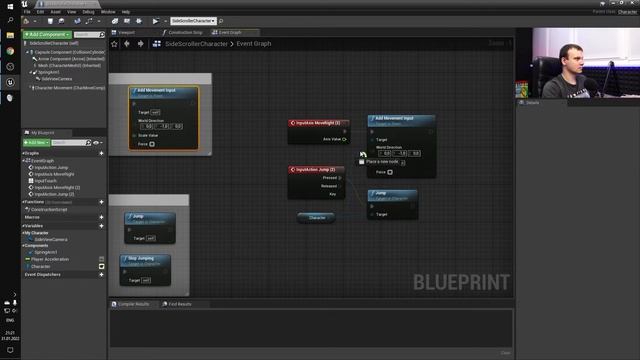
Task: Open Class Defaults from the toolbar
Action: tap(127, 21)
